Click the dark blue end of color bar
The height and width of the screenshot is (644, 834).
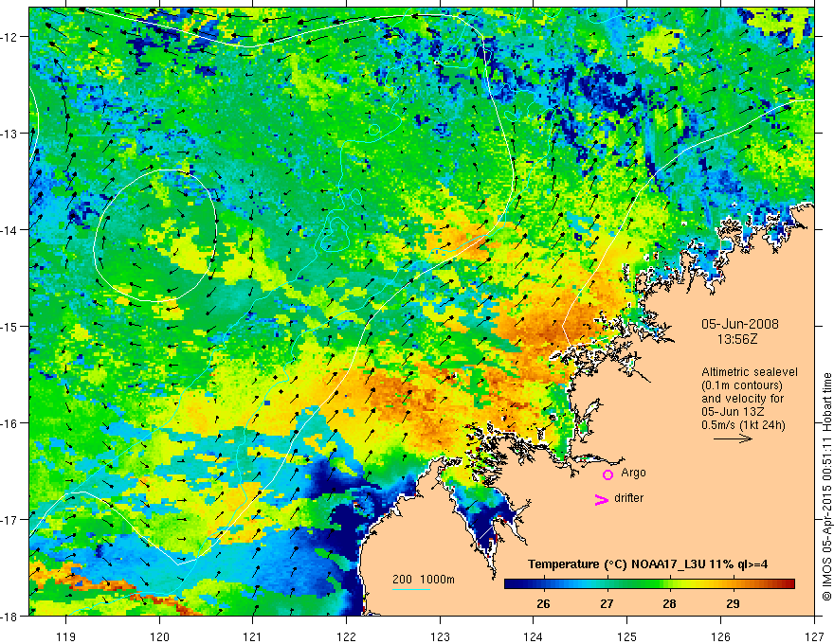click(x=514, y=584)
